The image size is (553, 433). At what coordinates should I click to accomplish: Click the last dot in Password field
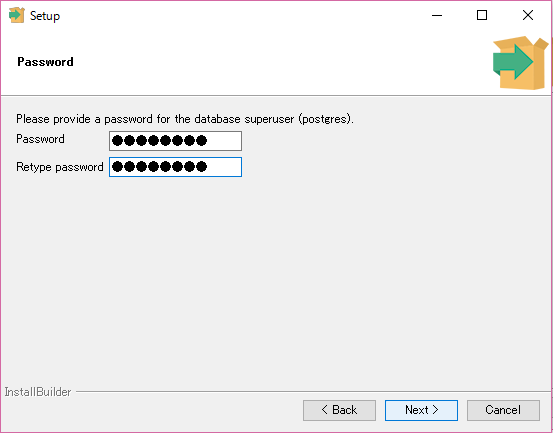click(201, 141)
